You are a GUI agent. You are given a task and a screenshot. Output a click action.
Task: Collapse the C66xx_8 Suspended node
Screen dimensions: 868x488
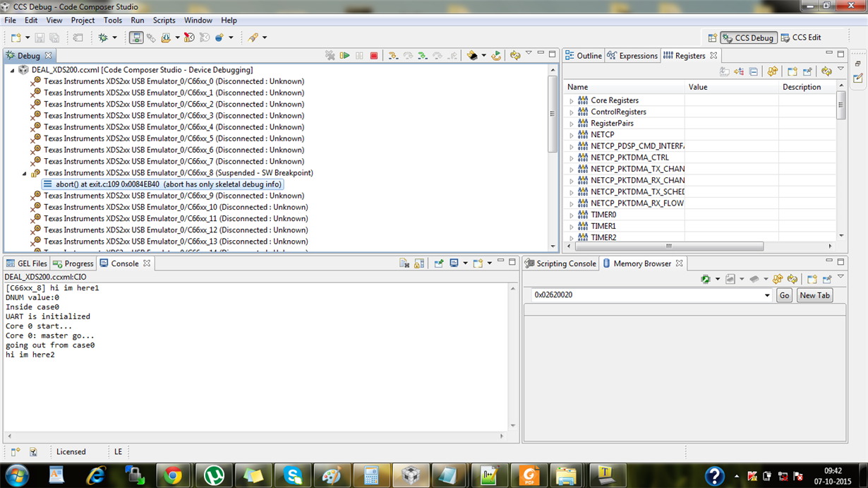click(x=24, y=173)
